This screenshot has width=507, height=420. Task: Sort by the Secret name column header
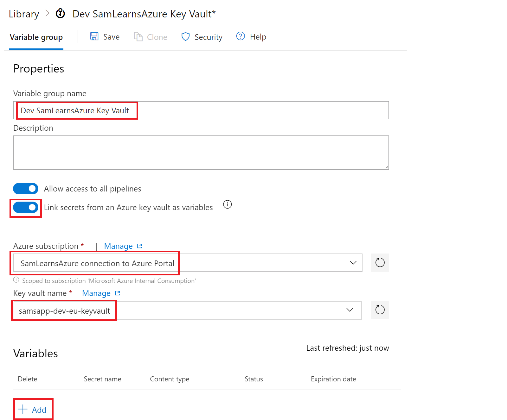(102, 379)
